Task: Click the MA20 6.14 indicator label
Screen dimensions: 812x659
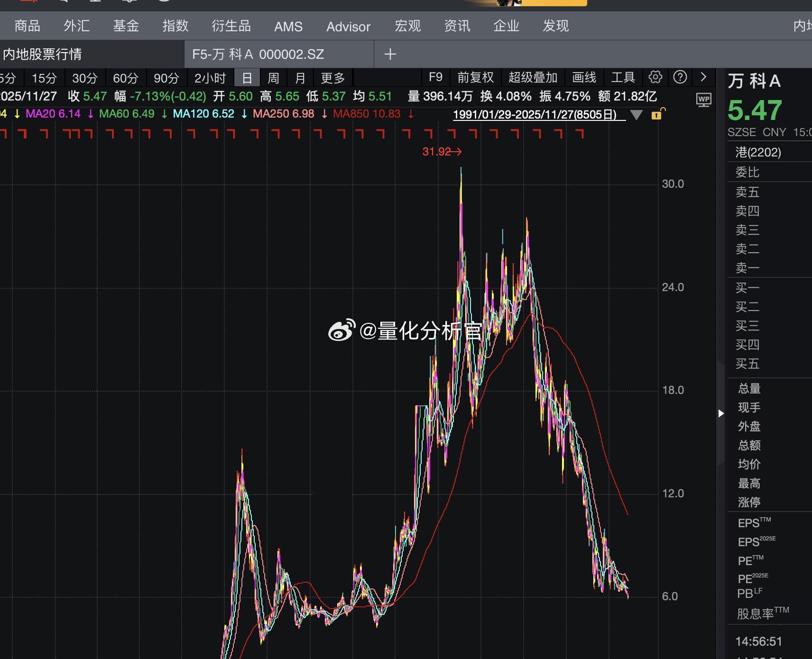Action: (53, 114)
